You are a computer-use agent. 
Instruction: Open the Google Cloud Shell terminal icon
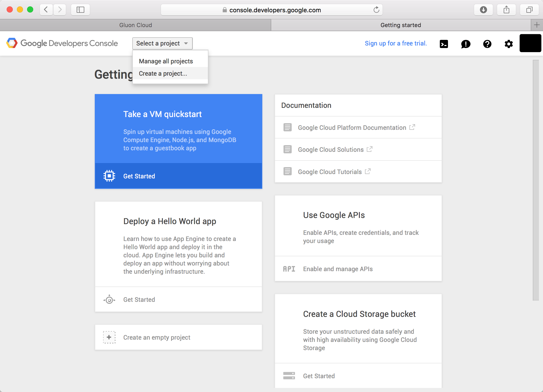tap(444, 44)
